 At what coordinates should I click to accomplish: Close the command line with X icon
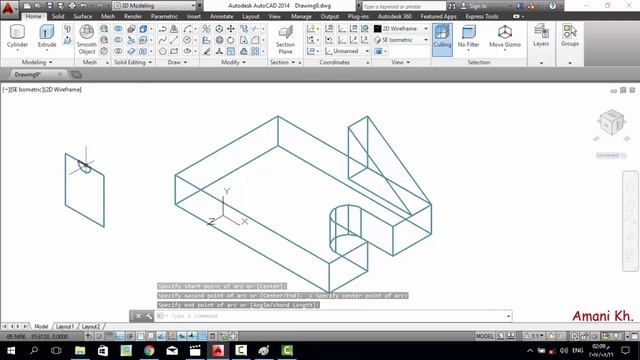point(138,316)
